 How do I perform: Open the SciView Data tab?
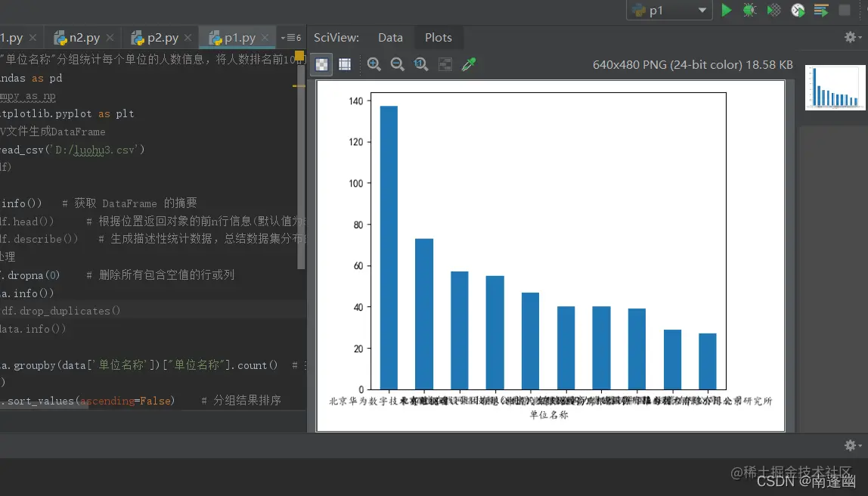[x=390, y=38]
